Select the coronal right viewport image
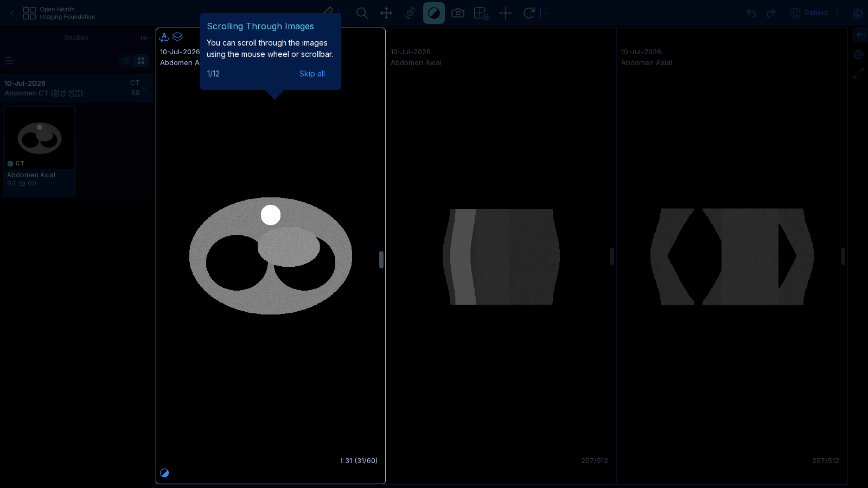The image size is (868, 488). pos(732,256)
